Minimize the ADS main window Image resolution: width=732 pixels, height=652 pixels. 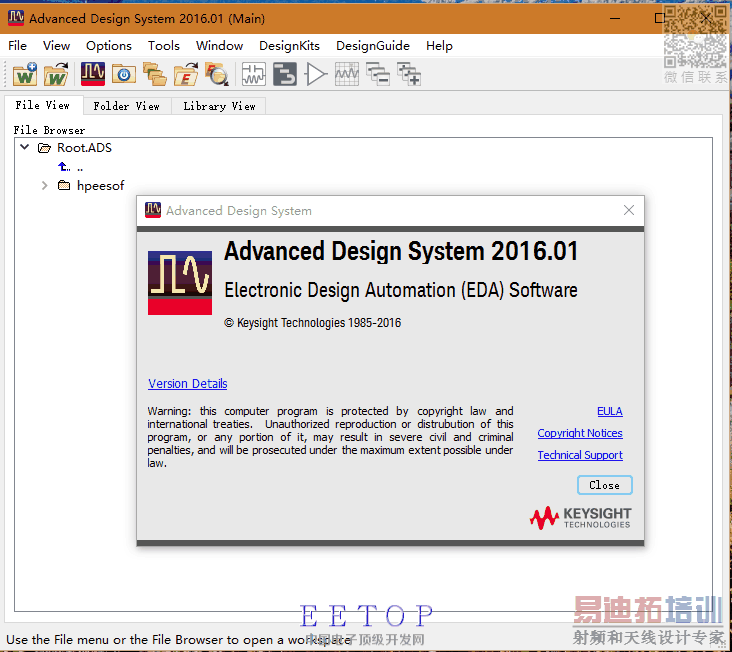(x=615, y=18)
